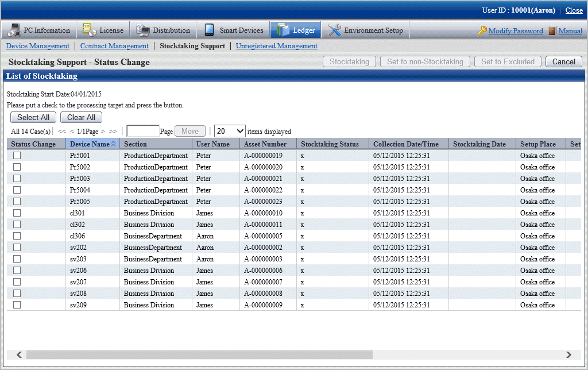
Task: Click the License certificate icon
Action: pos(89,30)
